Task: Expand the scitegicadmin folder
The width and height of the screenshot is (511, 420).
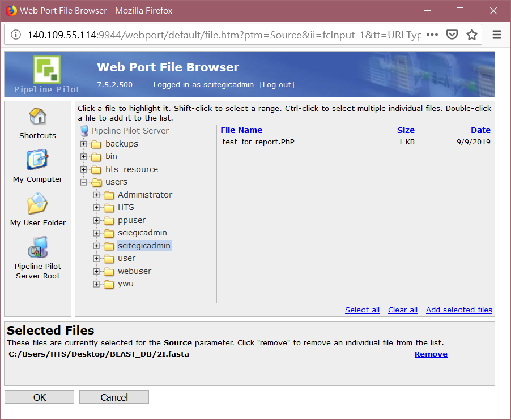Action: 96,246
